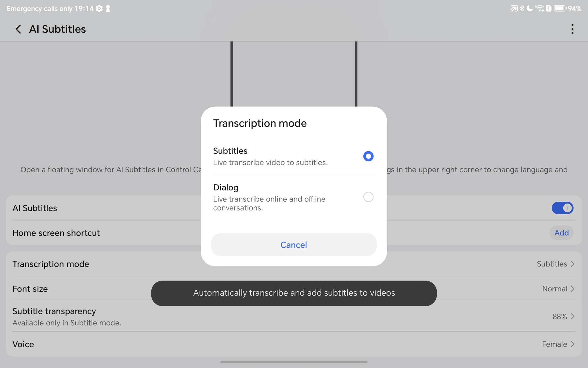This screenshot has width=588, height=368.
Task: Tap the back arrow icon
Action: point(18,29)
